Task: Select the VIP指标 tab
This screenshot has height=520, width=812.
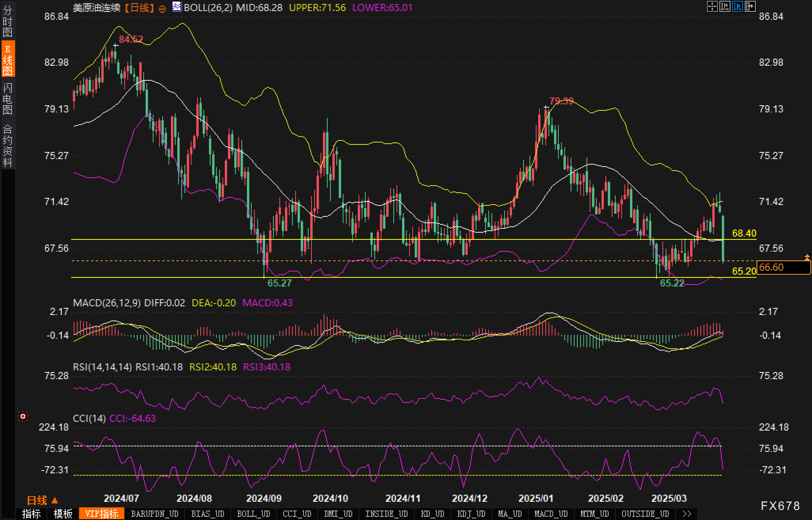Action: pos(102,514)
